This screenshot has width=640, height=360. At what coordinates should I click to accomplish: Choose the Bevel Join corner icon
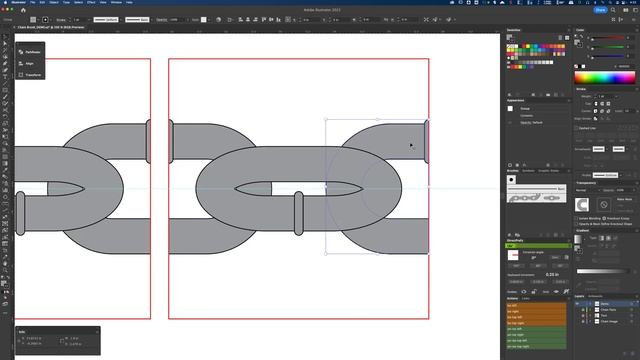[609, 111]
